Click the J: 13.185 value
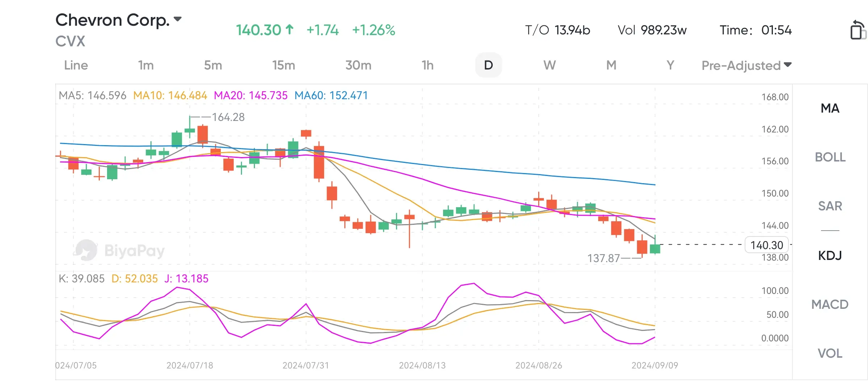The width and height of the screenshot is (868, 391). pos(186,279)
